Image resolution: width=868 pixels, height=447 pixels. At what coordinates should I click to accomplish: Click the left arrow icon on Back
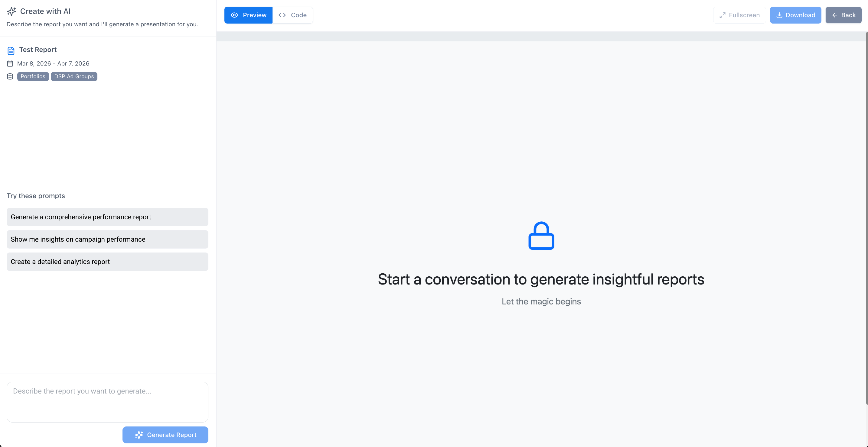click(x=835, y=15)
